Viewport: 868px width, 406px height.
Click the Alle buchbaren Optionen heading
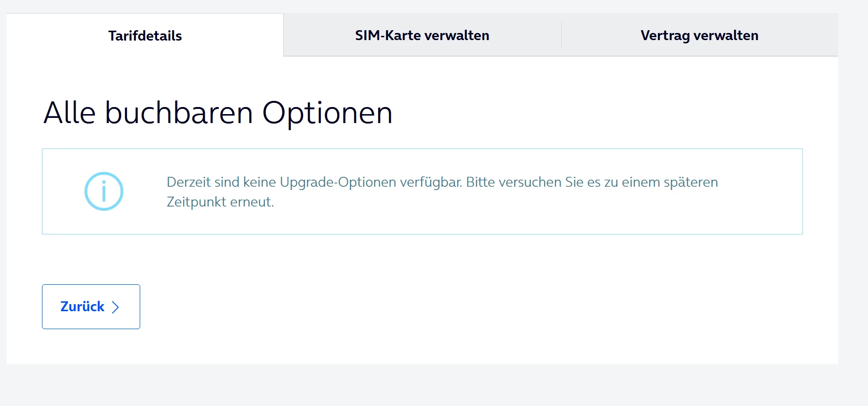(218, 113)
